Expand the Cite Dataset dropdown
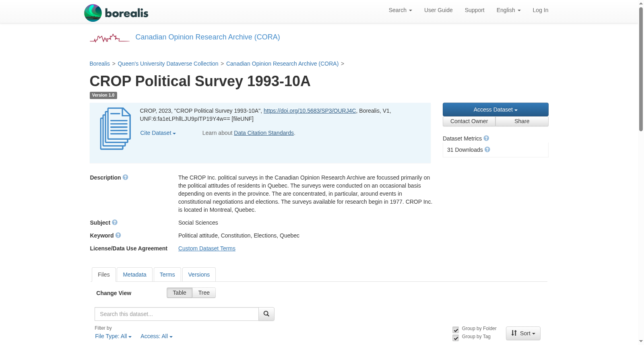This screenshot has width=644, height=345. 158,133
